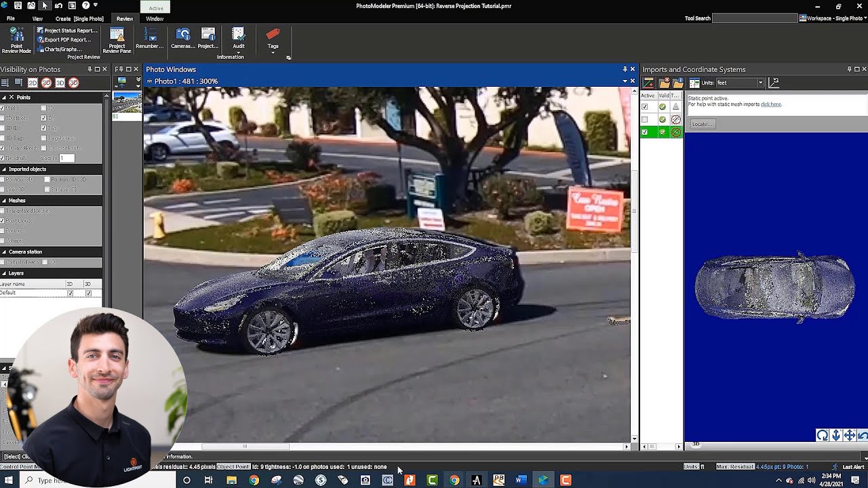Switch to the Review ribbon tab
The width and height of the screenshot is (868, 488).
[125, 19]
